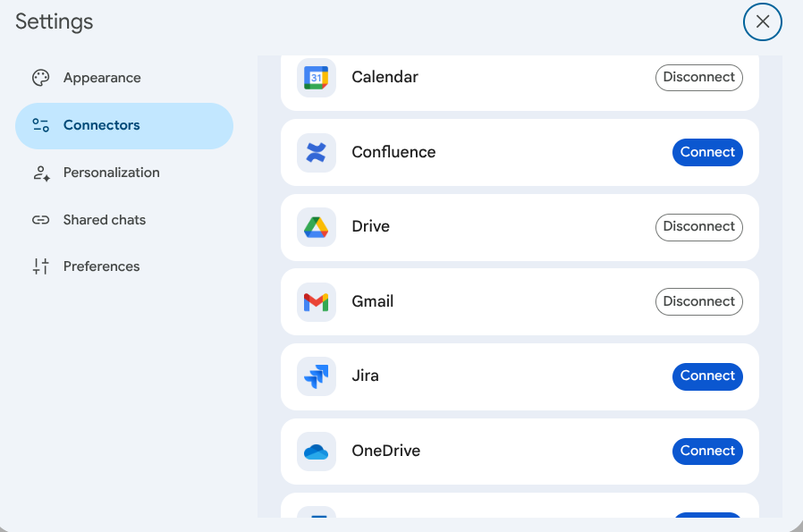Connect the Jira connector
Viewport: 803px width, 532px height.
pos(707,376)
